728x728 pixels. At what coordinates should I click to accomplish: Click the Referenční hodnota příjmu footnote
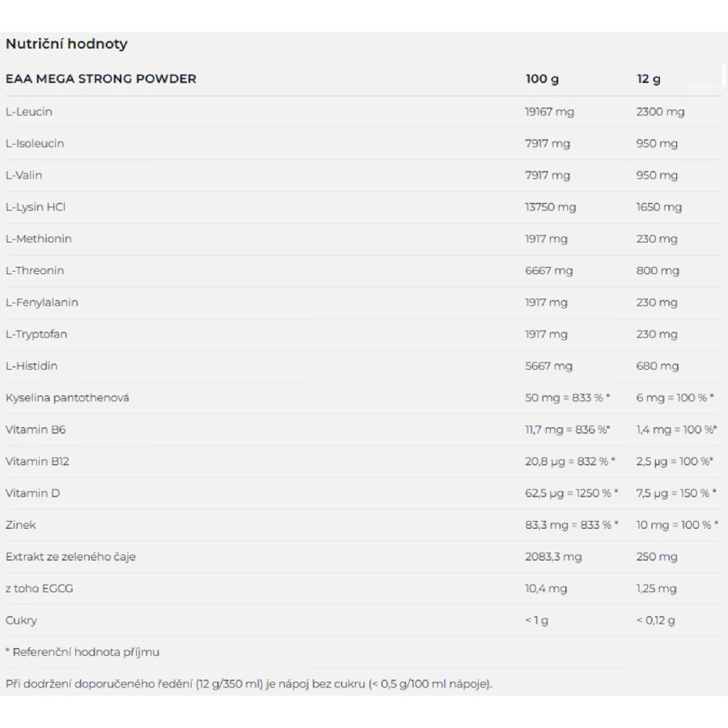tap(83, 652)
